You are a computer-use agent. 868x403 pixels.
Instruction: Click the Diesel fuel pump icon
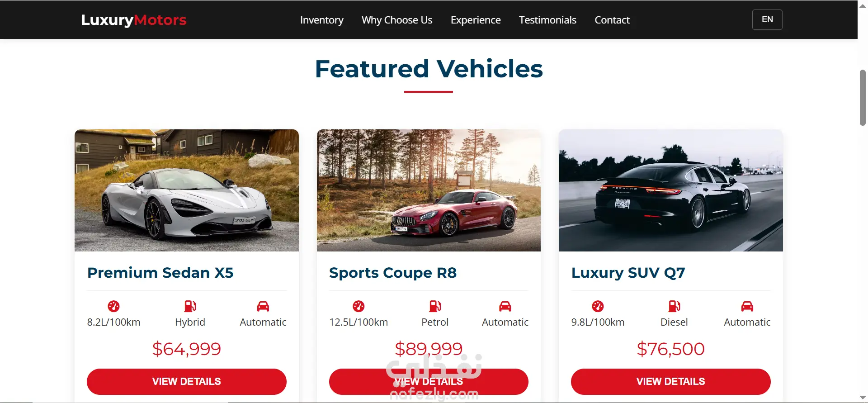pyautogui.click(x=674, y=306)
